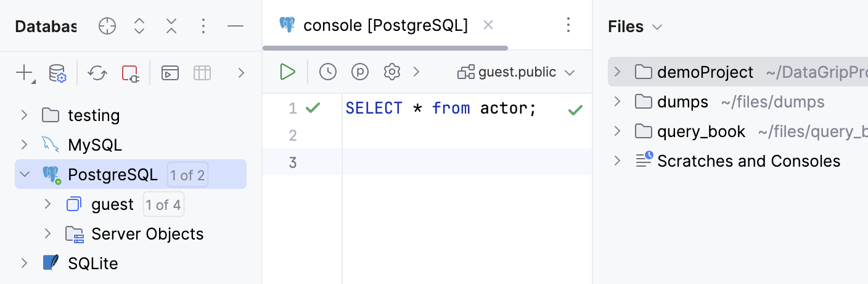Open console settings gear icon
Viewport: 868px width, 284px height.
click(392, 72)
